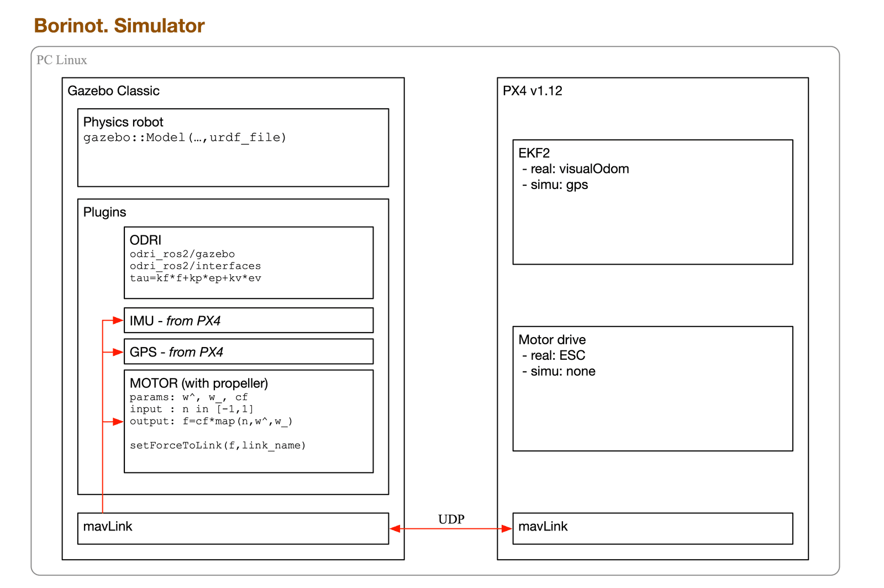The image size is (884, 588).
Task: Click the "input : n in [-1,1]" line
Action: 192,410
